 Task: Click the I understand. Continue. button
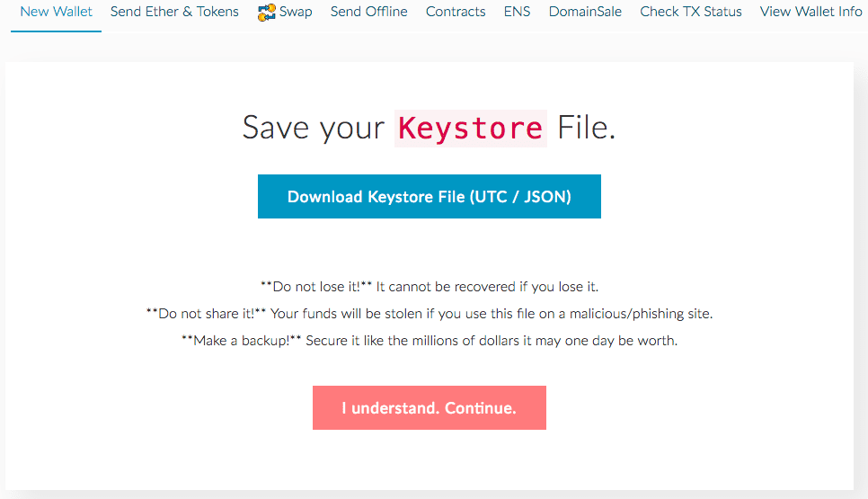(429, 407)
